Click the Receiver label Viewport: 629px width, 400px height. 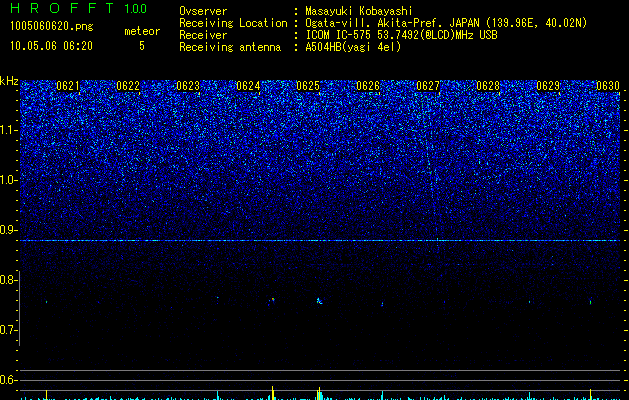click(x=203, y=35)
